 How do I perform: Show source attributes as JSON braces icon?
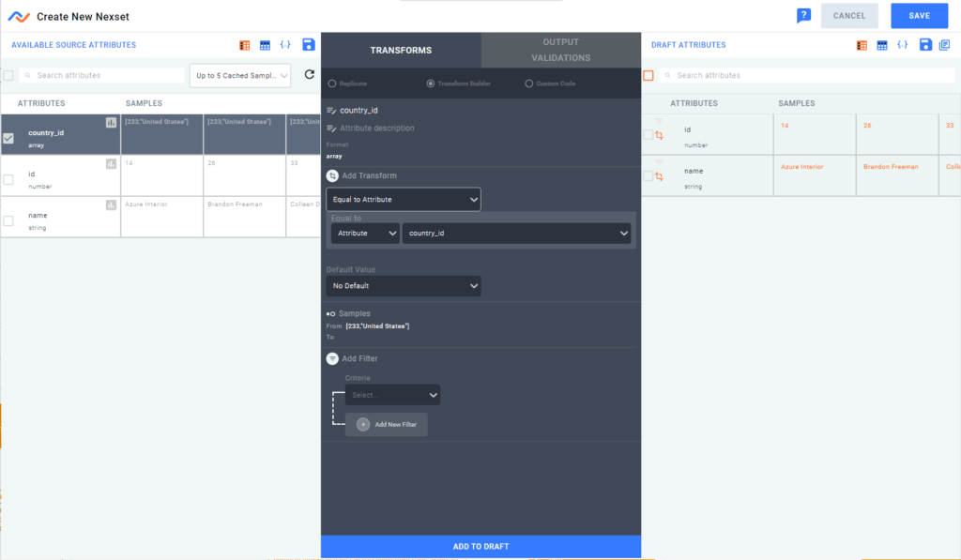(x=285, y=45)
